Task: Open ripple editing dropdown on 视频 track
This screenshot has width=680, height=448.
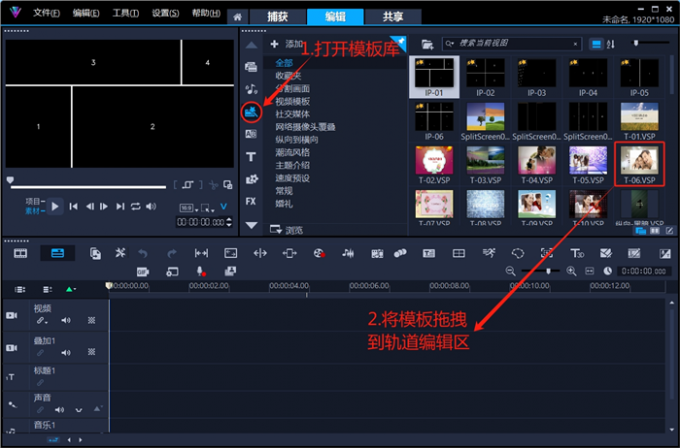Action: pyautogui.click(x=42, y=320)
